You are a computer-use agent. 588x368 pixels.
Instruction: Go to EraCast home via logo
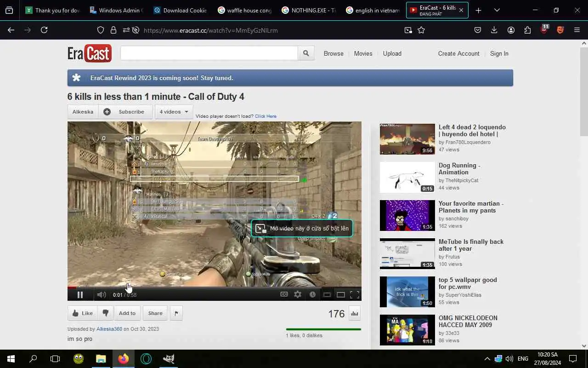tap(90, 53)
